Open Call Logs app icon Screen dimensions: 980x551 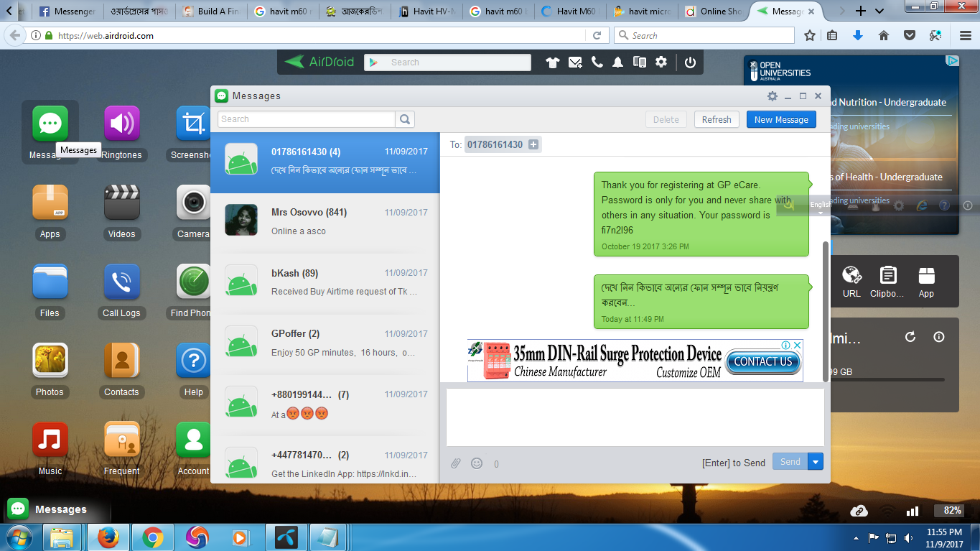tap(121, 282)
